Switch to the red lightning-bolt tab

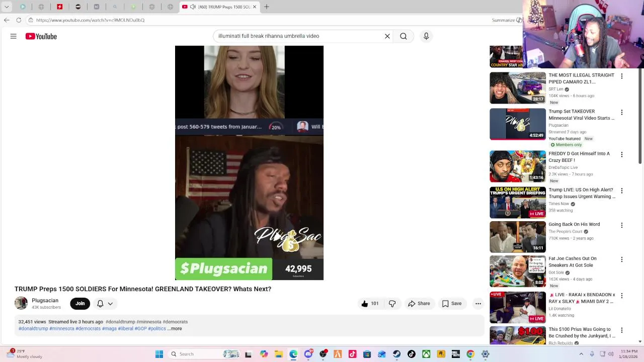click(x=59, y=7)
